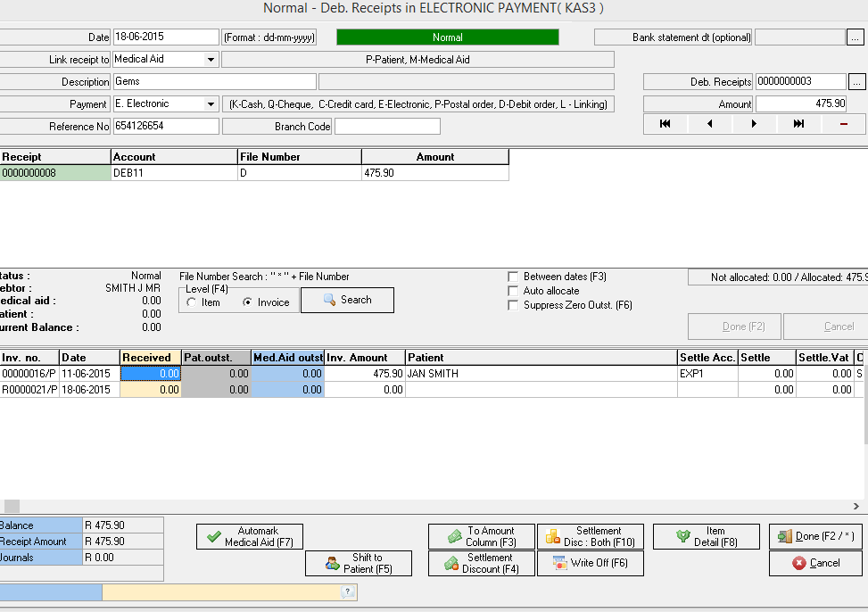Click the Cancel button at bottom right
The image size is (868, 612).
tap(815, 563)
